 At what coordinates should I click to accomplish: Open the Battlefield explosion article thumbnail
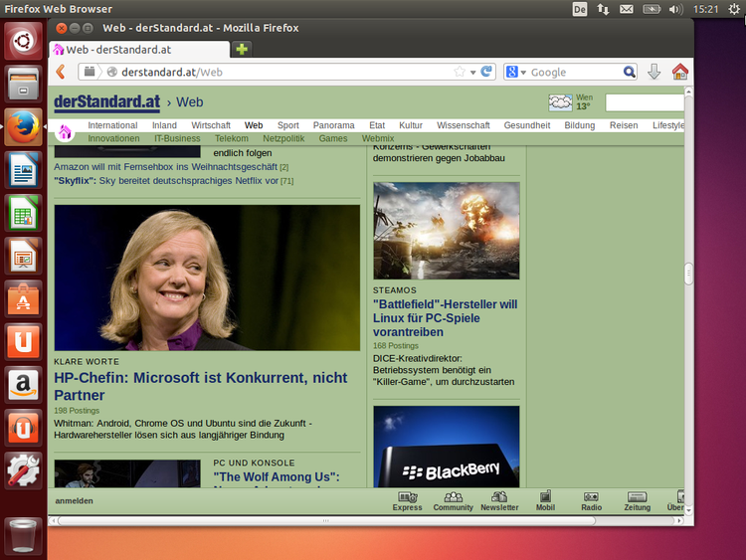[x=446, y=230]
